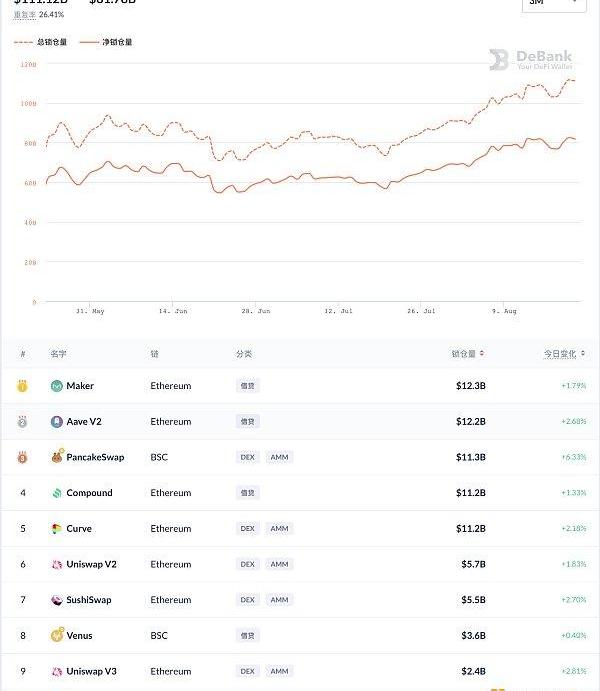
Task: Click the Curve protocol icon
Action: (x=57, y=529)
